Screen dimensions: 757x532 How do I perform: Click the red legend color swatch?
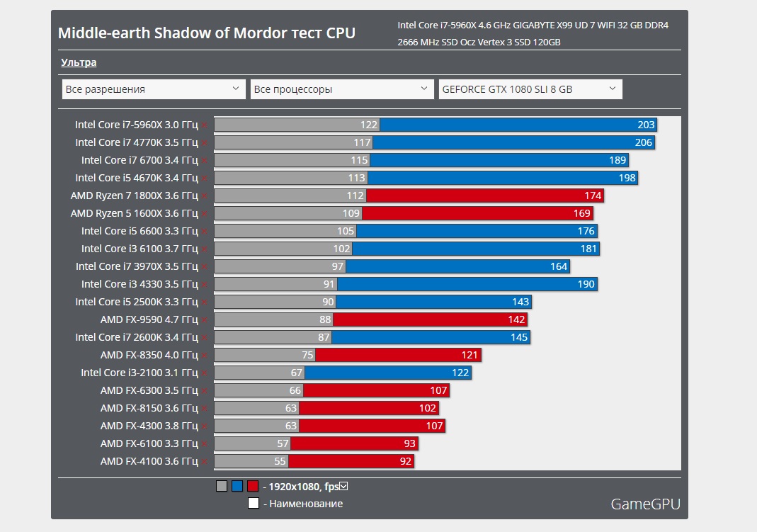point(253,487)
